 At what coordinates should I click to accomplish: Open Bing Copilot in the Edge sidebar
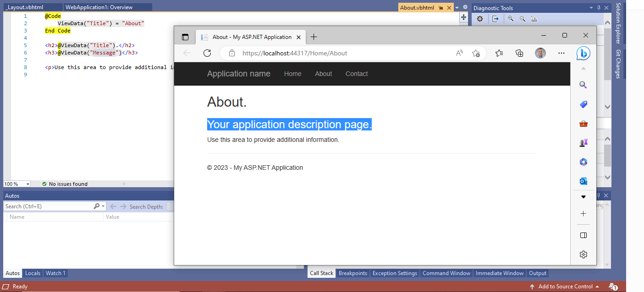(583, 53)
